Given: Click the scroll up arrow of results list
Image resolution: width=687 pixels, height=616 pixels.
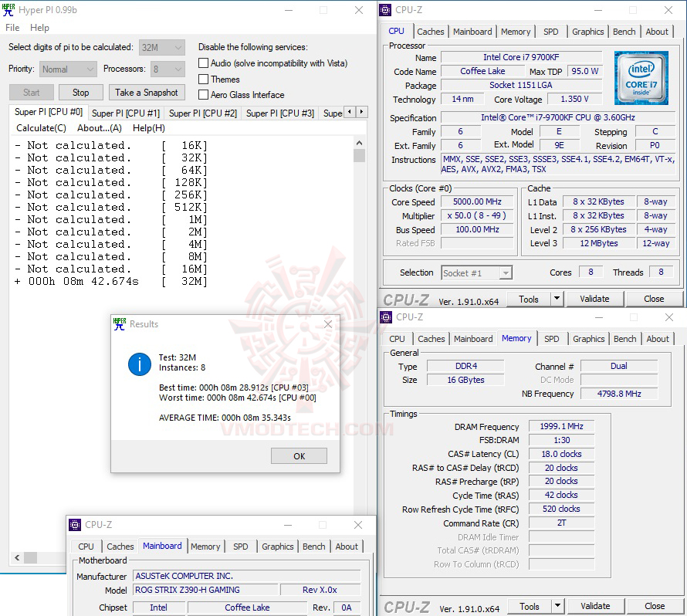Looking at the screenshot, I should pos(359,143).
